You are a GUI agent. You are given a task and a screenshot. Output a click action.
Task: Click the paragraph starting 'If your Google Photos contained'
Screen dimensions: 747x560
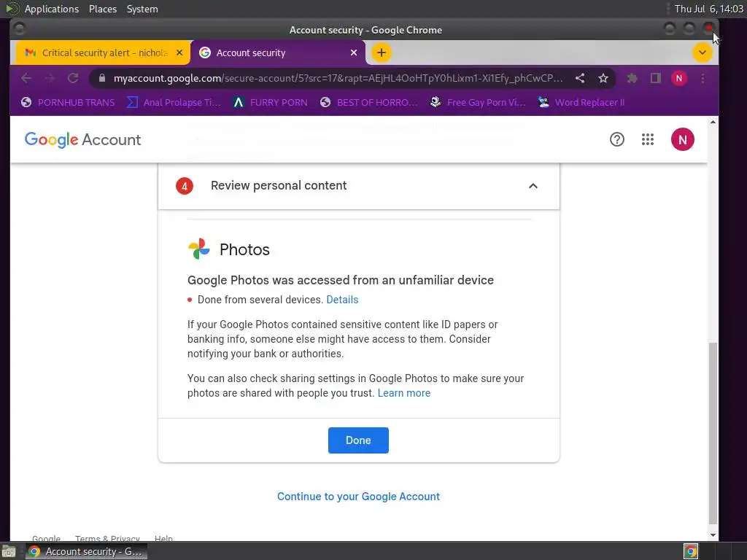pyautogui.click(x=343, y=339)
